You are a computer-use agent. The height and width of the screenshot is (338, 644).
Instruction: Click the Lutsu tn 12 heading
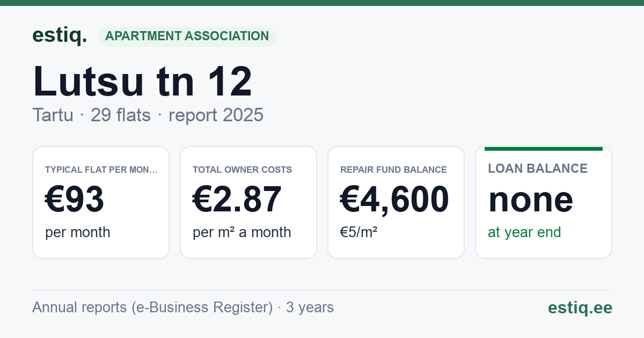(142, 82)
